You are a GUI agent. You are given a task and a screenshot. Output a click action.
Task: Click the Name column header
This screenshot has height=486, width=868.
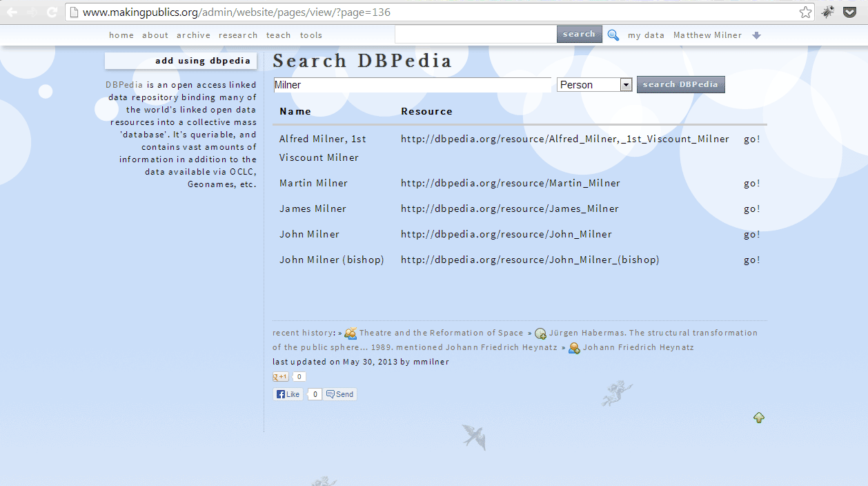click(x=295, y=111)
